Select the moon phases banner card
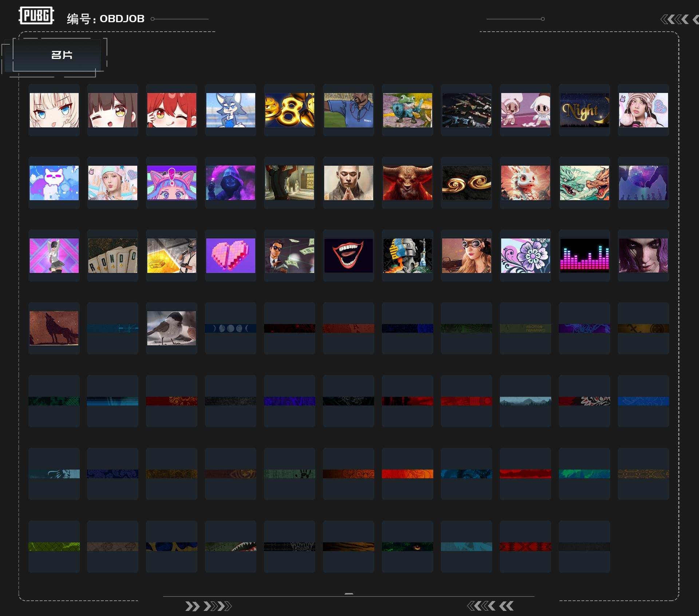 [230, 328]
